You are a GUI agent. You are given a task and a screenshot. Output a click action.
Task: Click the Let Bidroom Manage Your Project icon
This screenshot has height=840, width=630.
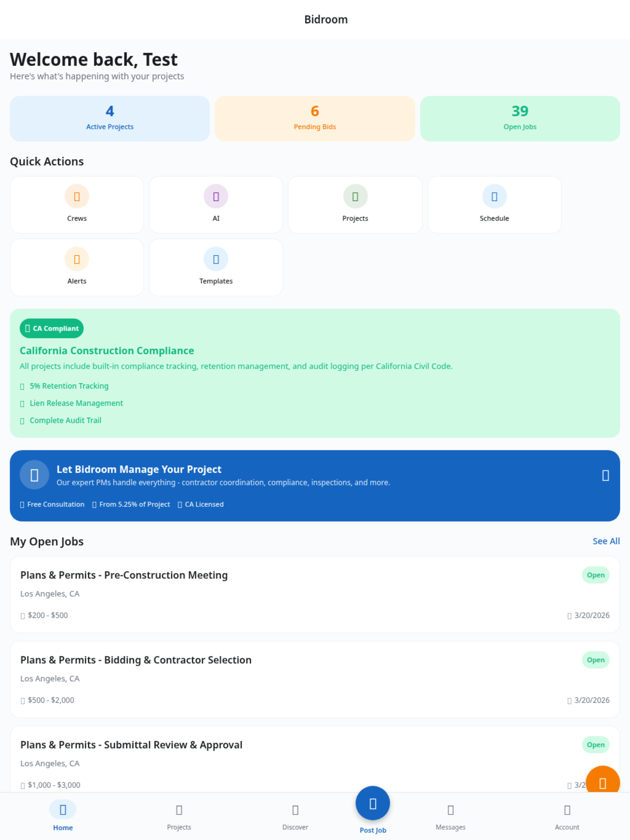pyautogui.click(x=34, y=475)
